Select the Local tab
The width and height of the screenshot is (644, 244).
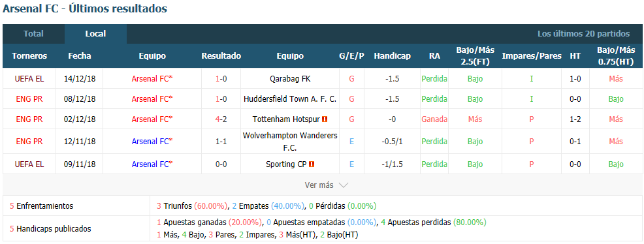96,34
